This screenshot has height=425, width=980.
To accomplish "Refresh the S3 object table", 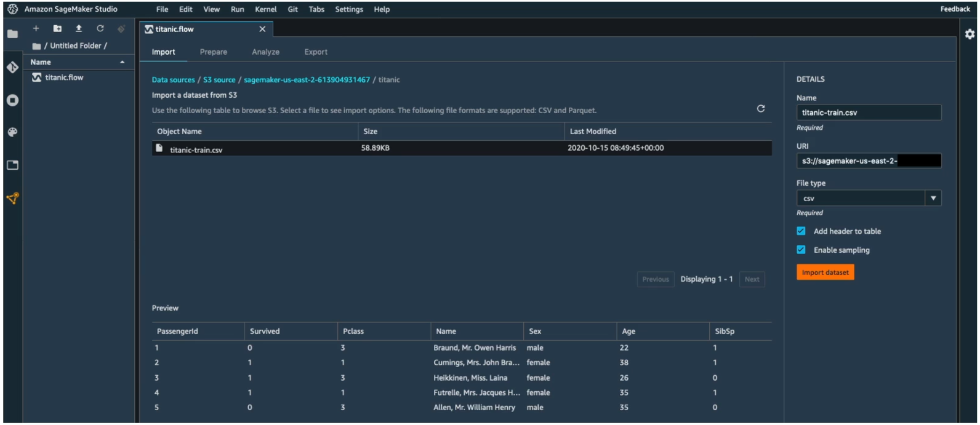I will (x=761, y=109).
